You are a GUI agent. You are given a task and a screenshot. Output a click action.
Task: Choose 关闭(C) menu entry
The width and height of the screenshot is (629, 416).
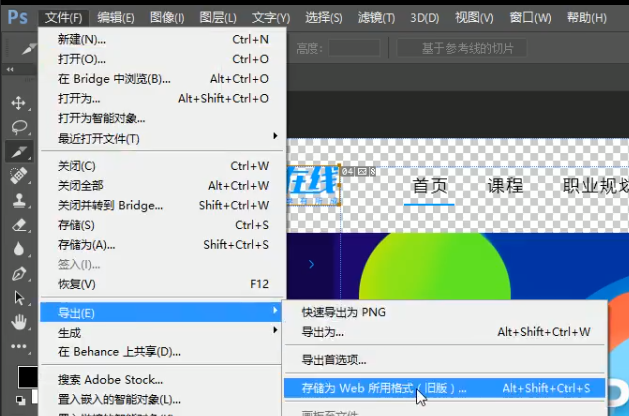pyautogui.click(x=162, y=166)
